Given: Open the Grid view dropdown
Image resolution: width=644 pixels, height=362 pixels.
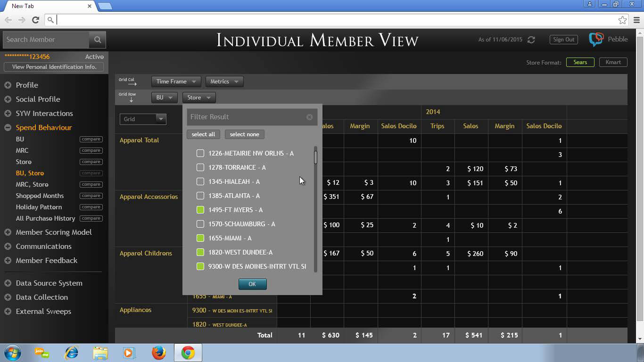Looking at the screenshot, I should point(143,119).
